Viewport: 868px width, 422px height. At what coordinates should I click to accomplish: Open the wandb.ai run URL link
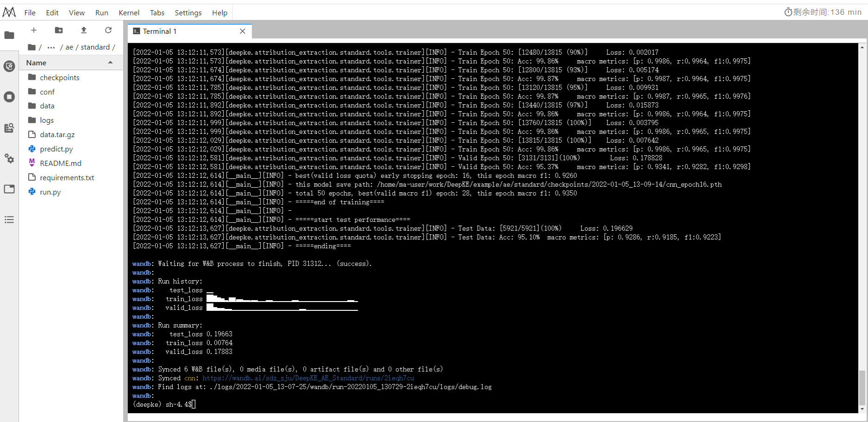tap(308, 378)
